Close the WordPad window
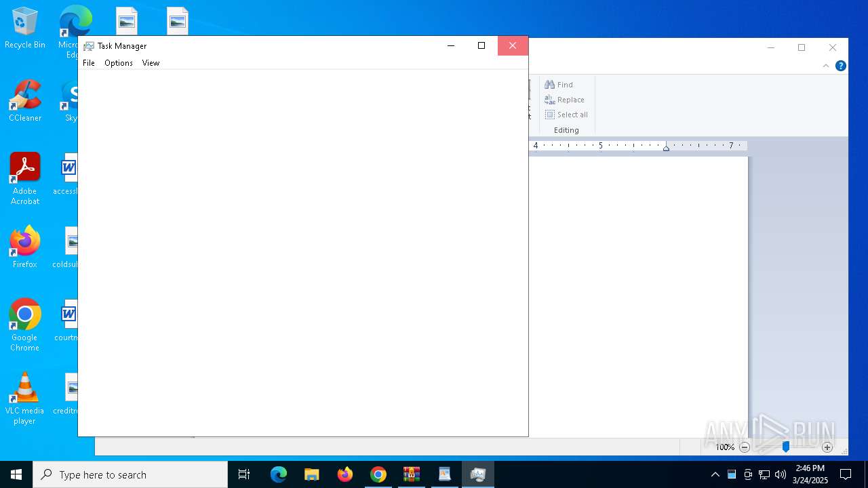The height and width of the screenshot is (488, 868). pyautogui.click(x=833, y=47)
